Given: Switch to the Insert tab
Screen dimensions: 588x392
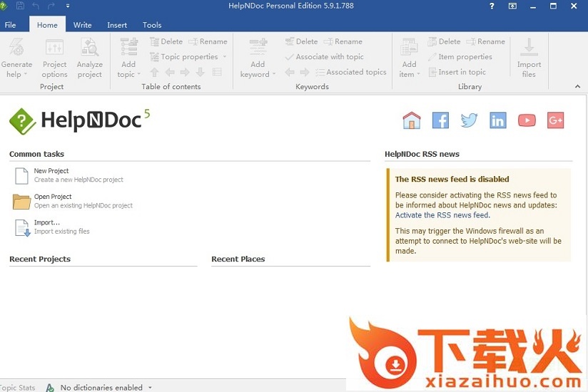Looking at the screenshot, I should pos(117,25).
